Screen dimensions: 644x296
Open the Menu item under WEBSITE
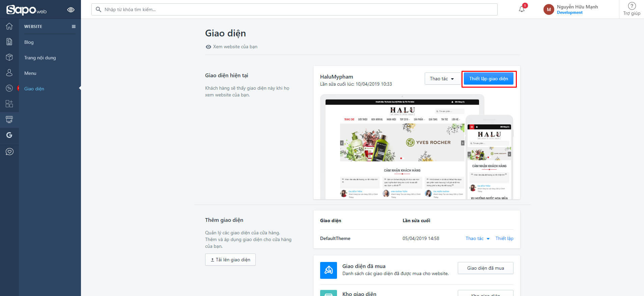30,73
